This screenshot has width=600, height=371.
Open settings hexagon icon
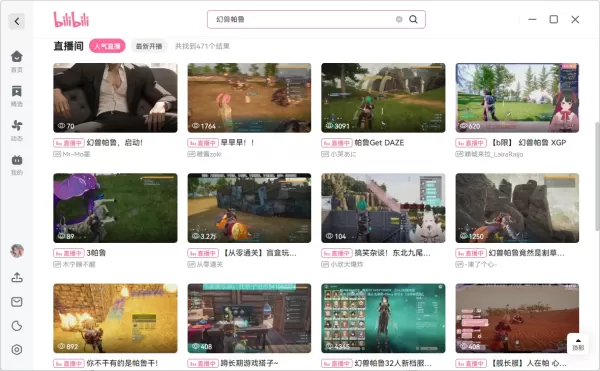[x=17, y=350]
